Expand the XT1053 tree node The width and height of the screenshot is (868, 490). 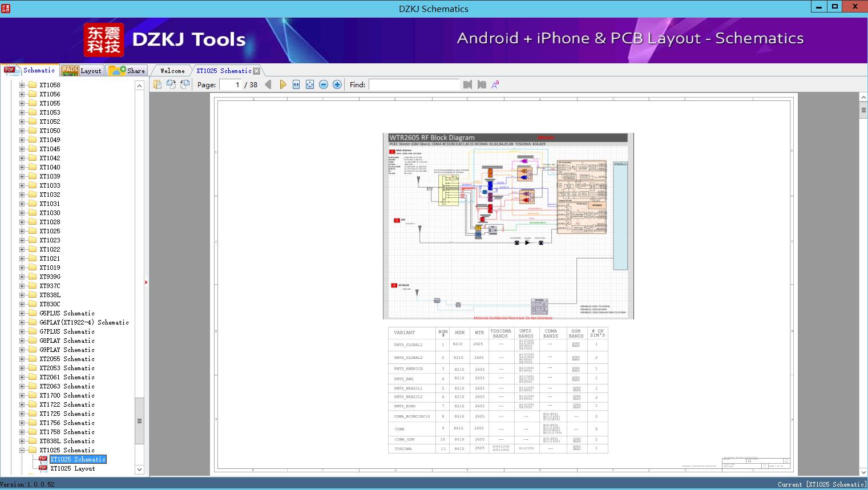point(22,112)
